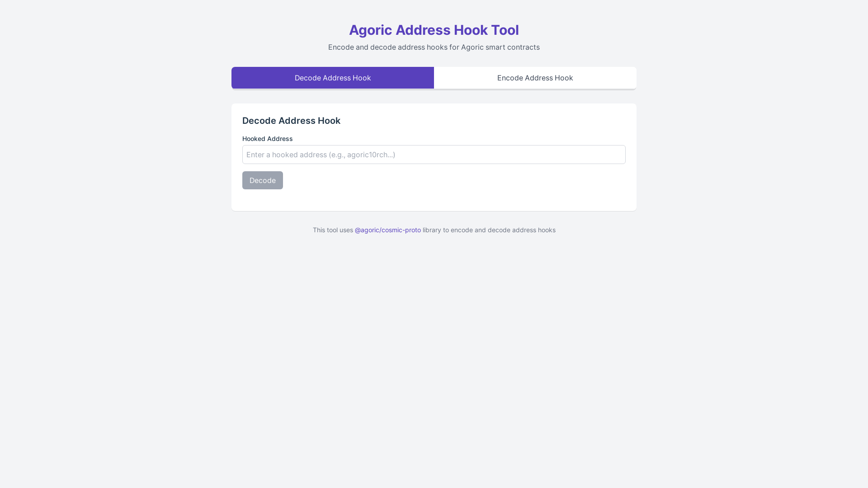868x488 pixels.
Task: Focus the Hooked Address input field
Action: click(434, 155)
